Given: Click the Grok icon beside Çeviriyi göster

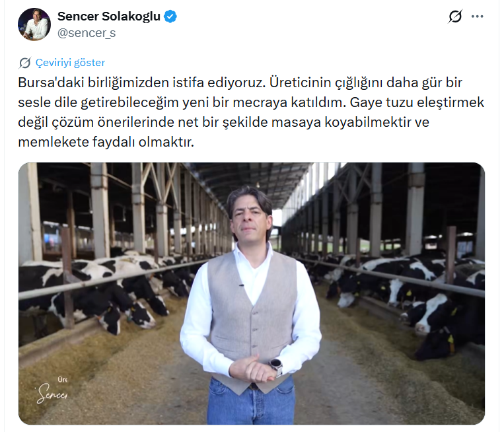Looking at the screenshot, I should point(24,63).
